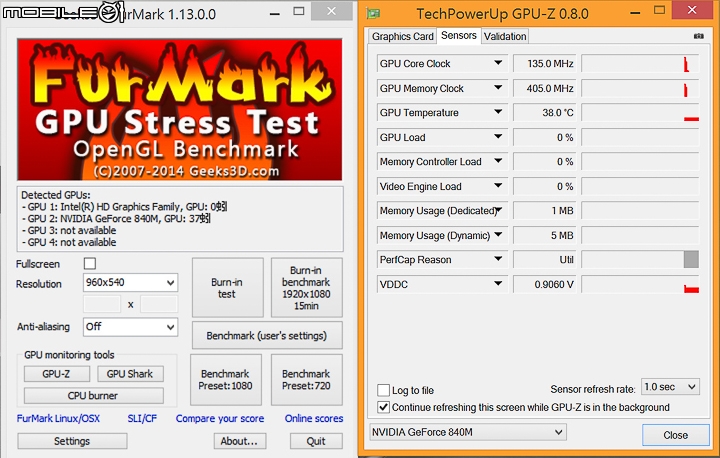Click the GPU 1: Intel(R) HD Graphics line

point(124,207)
